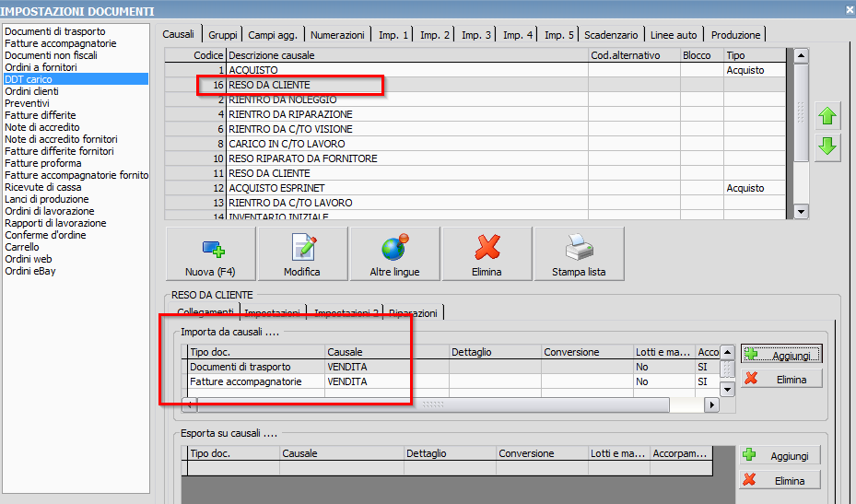856x504 pixels.
Task: Switch to the Riparazioni sub-tab
Action: point(414,313)
